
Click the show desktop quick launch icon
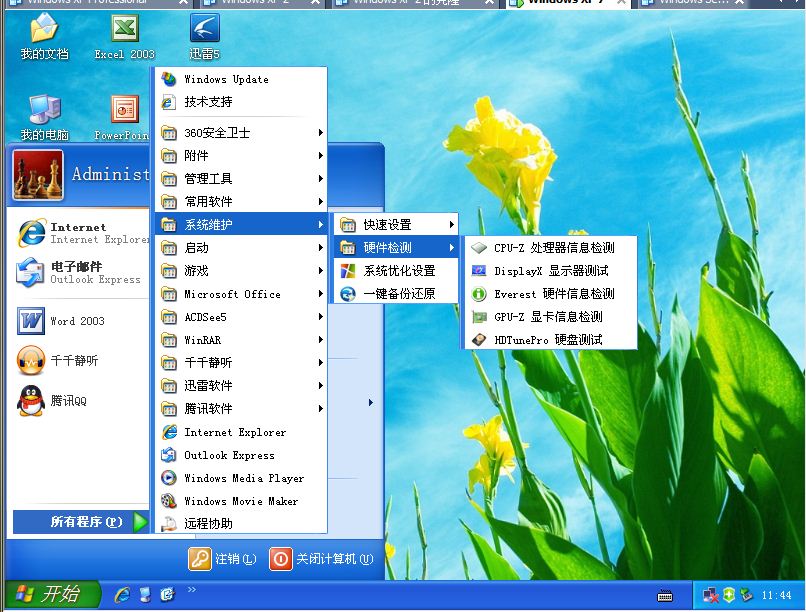[145, 595]
